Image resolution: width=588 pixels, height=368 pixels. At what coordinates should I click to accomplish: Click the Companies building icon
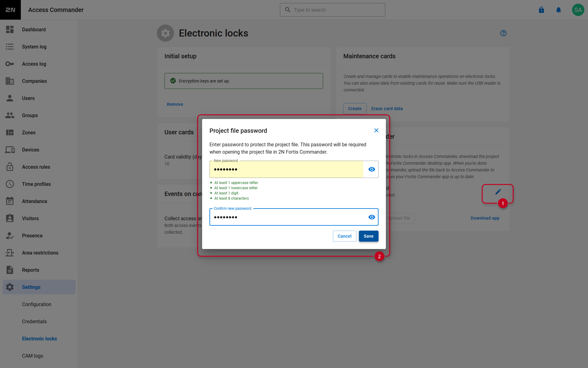coord(10,81)
